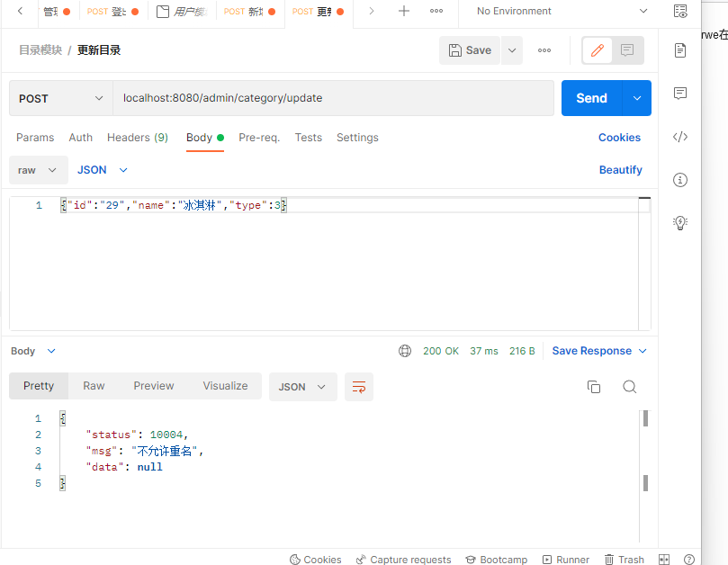
Task: Open code snippet sidebar icon
Action: [680, 137]
